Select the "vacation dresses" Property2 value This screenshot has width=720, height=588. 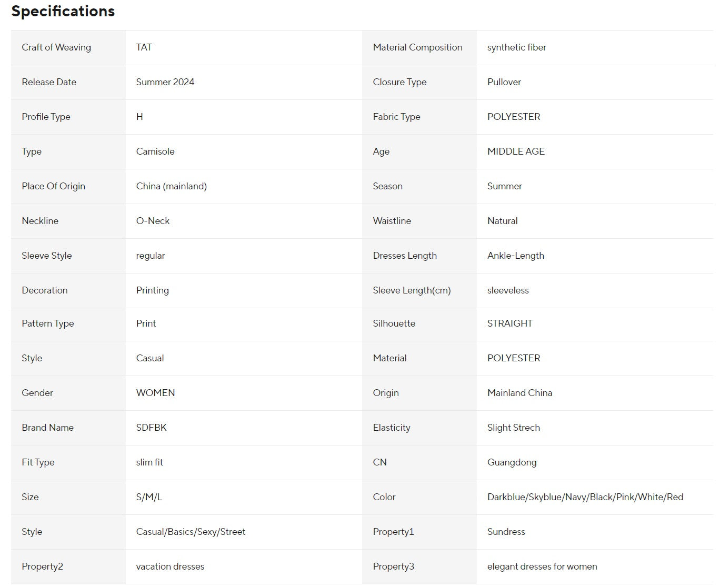tap(170, 566)
